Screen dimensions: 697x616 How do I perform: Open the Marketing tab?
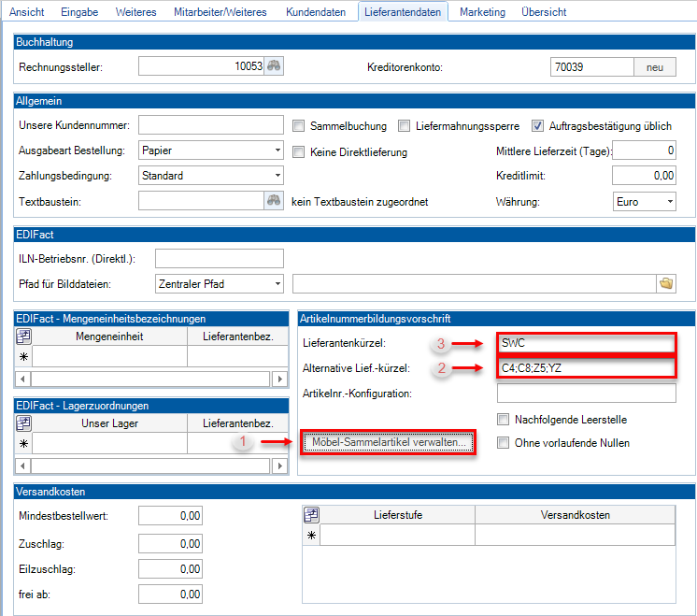(482, 12)
